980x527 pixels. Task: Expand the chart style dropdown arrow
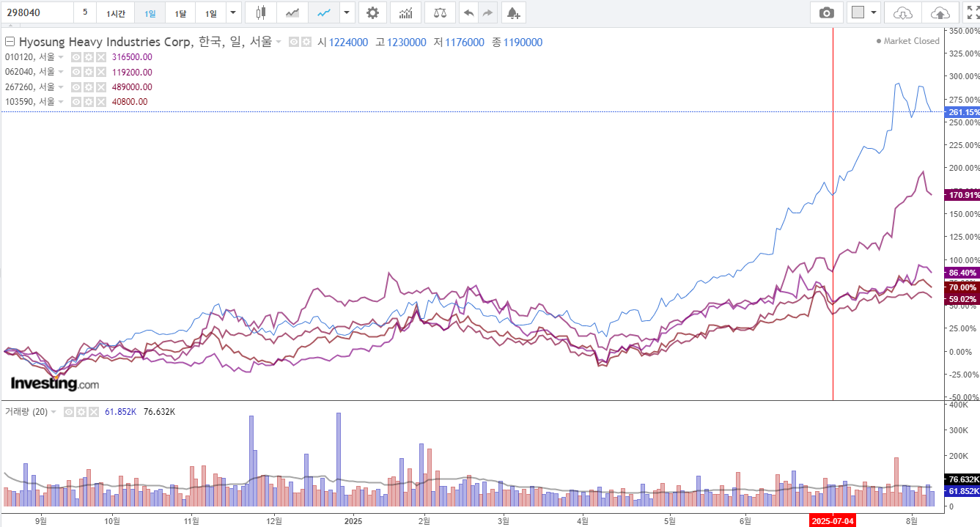click(347, 13)
